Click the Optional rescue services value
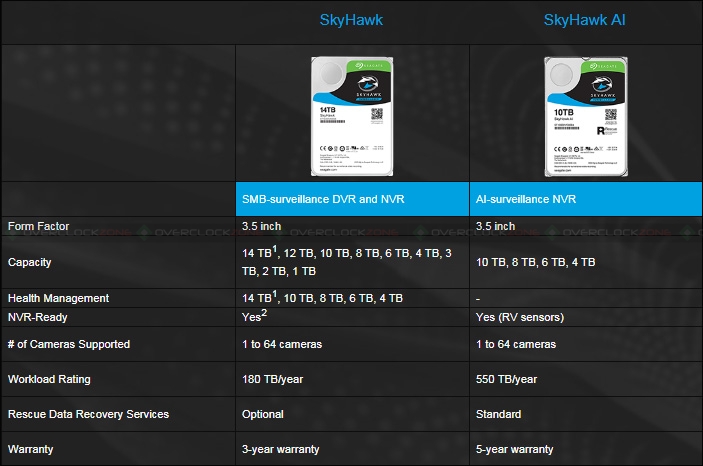This screenshot has width=703, height=466. pos(263,414)
